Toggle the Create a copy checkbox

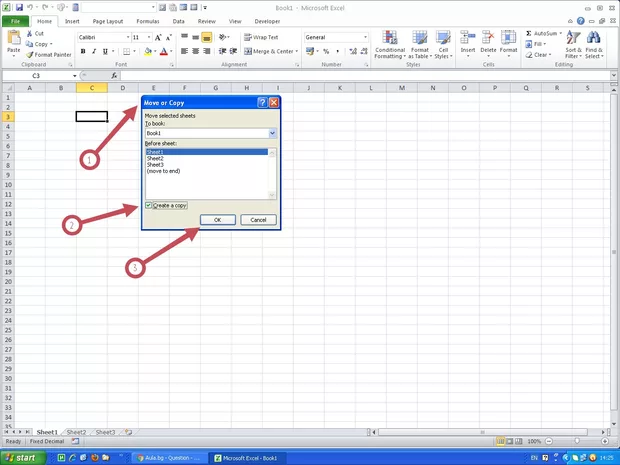(x=149, y=205)
